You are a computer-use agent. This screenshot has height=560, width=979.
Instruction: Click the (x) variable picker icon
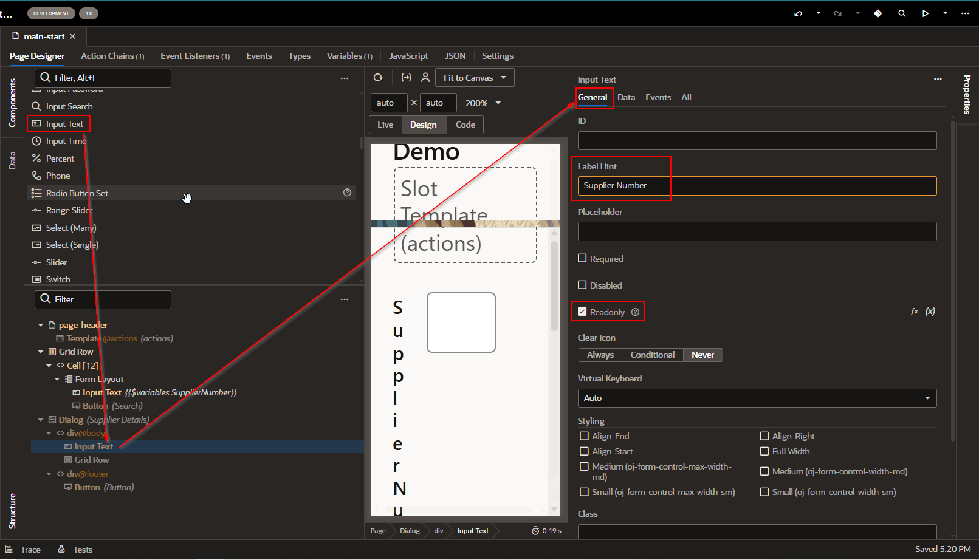[x=930, y=312]
